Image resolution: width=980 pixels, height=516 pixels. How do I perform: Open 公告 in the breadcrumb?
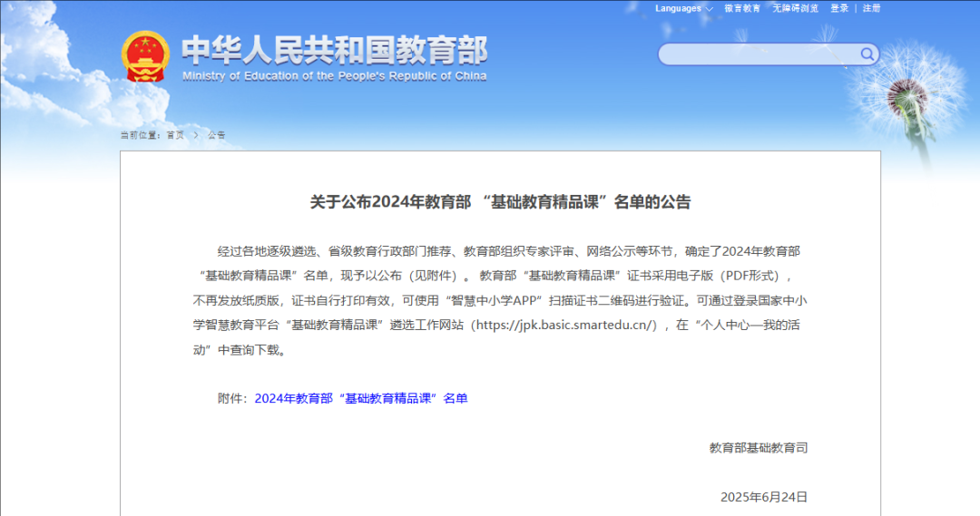[x=216, y=135]
